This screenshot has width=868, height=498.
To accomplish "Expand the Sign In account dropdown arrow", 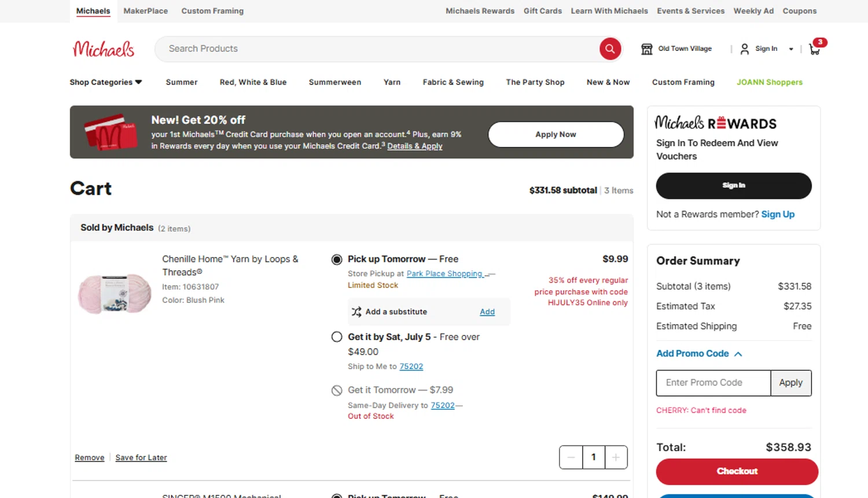I will pos(791,49).
